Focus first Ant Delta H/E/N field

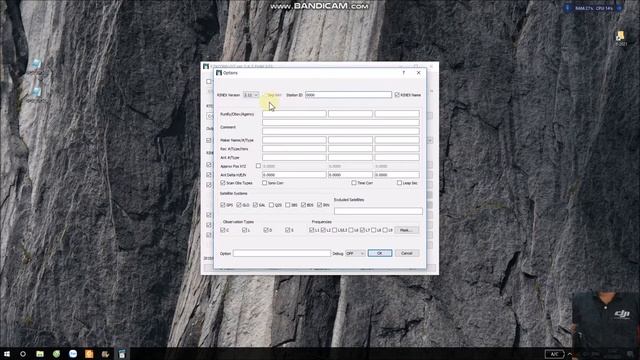pyautogui.click(x=294, y=175)
